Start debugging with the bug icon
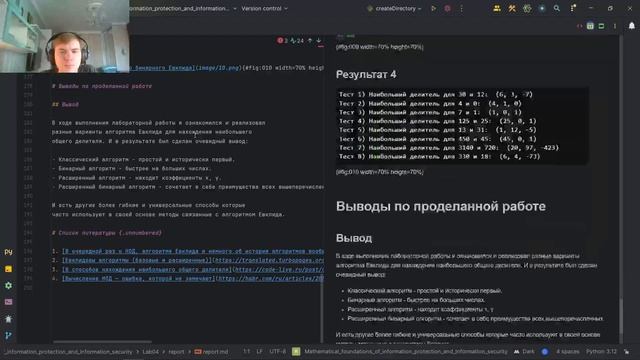The image size is (640, 360). pyautogui.click(x=448, y=9)
